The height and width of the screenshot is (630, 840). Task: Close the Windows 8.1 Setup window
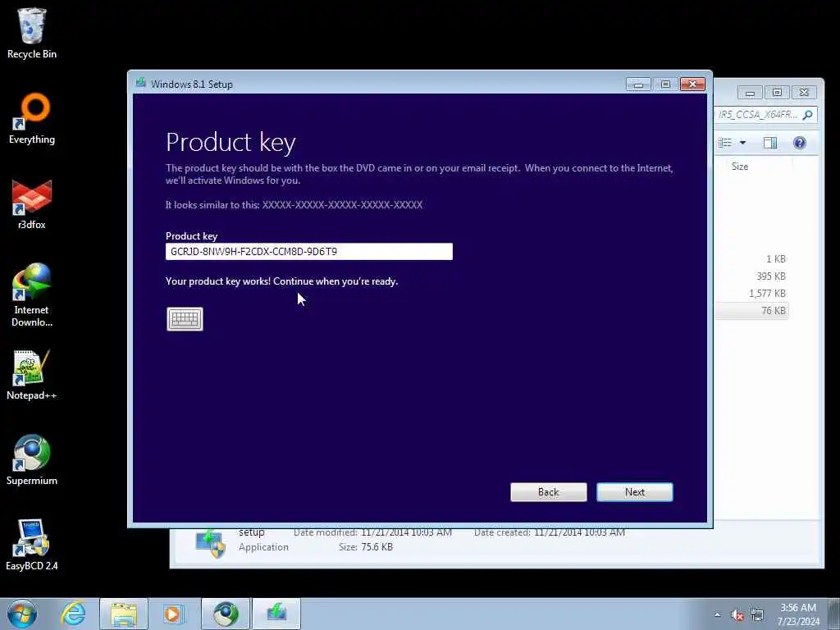(692, 84)
